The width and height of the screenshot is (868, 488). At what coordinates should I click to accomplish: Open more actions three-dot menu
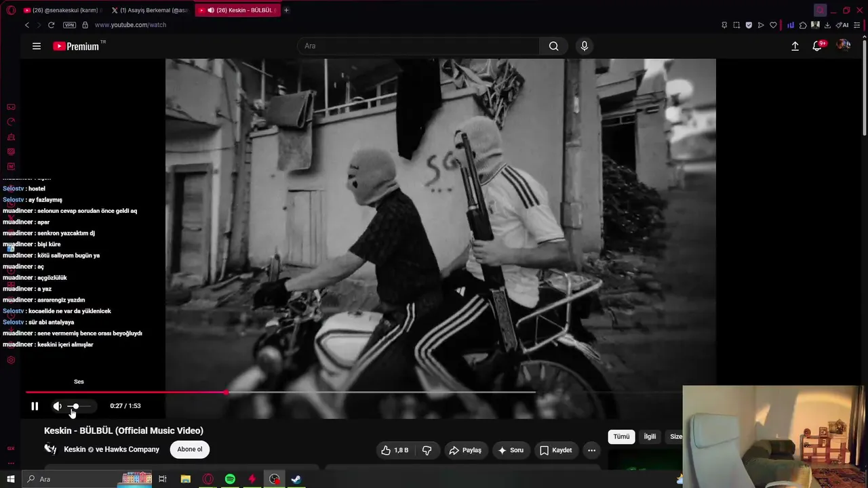(x=591, y=450)
